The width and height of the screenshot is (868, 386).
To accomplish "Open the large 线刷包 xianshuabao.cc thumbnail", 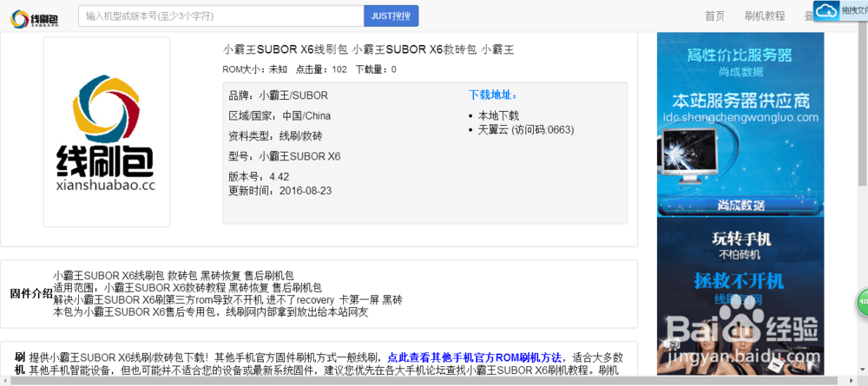I will [x=106, y=132].
